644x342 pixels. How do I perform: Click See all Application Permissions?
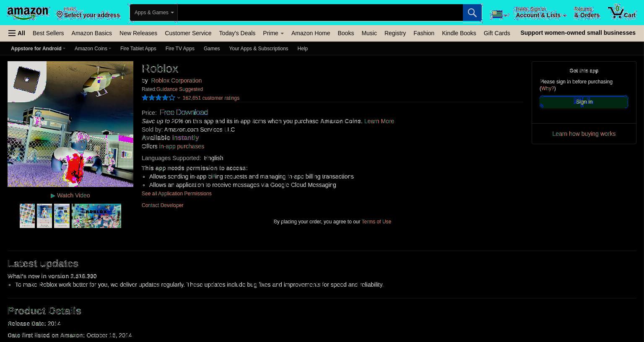pyautogui.click(x=177, y=194)
